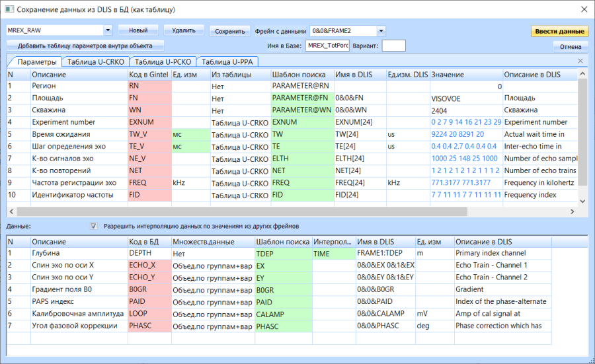Click the ECHO_Y database code cell
The width and height of the screenshot is (595, 364).
pos(150,277)
